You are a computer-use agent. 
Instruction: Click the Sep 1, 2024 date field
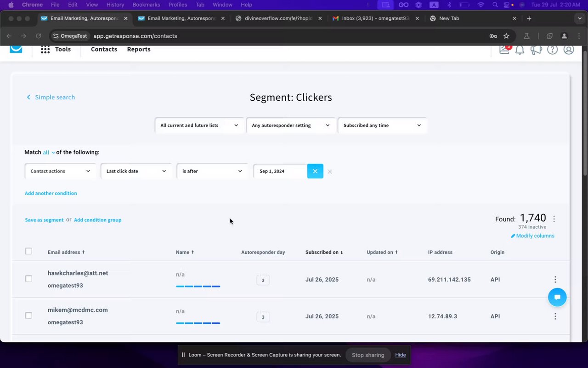coord(280,171)
